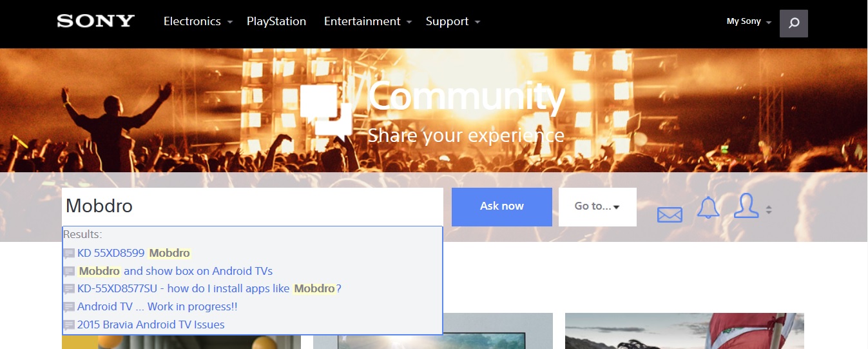This screenshot has height=349, width=868.
Task: Open the Go to... dropdown
Action: (597, 206)
